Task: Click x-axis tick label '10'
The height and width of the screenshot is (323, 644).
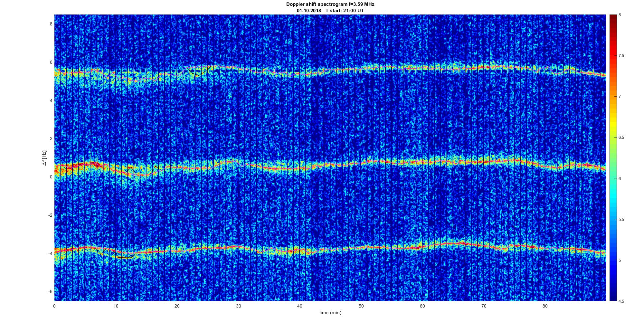Action: (x=116, y=306)
